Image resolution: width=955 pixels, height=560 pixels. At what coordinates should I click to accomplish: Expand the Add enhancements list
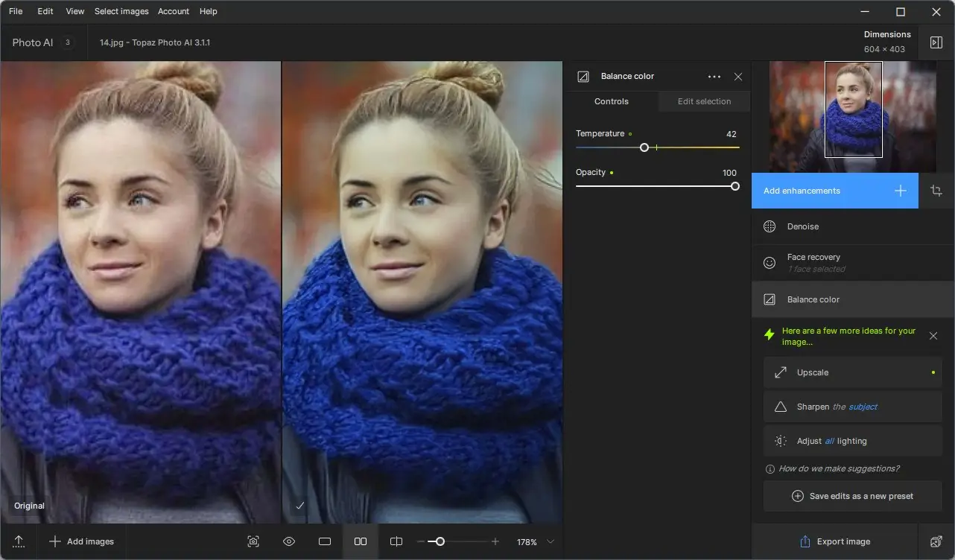click(x=834, y=191)
